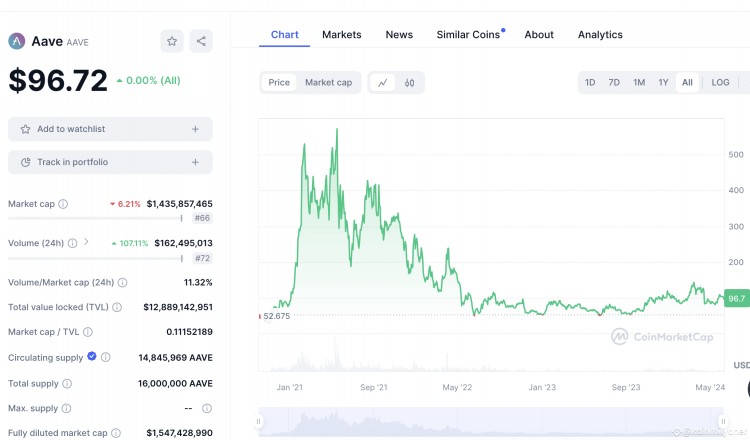Click the Market cap info icon

63,204
